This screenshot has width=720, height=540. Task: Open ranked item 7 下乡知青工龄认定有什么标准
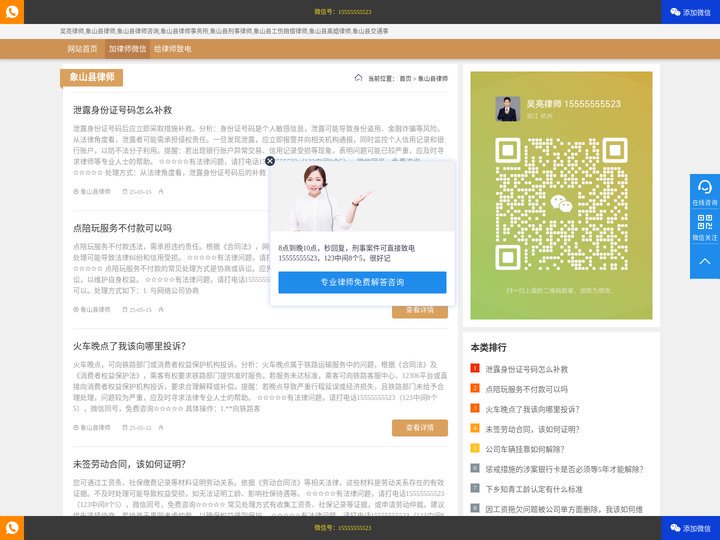[534, 489]
